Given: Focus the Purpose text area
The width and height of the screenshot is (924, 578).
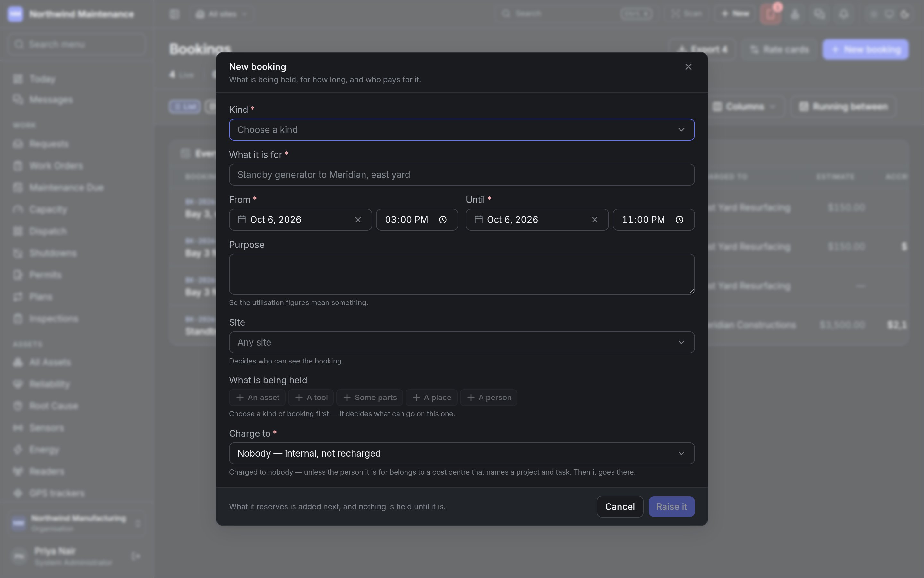Looking at the screenshot, I should point(462,274).
